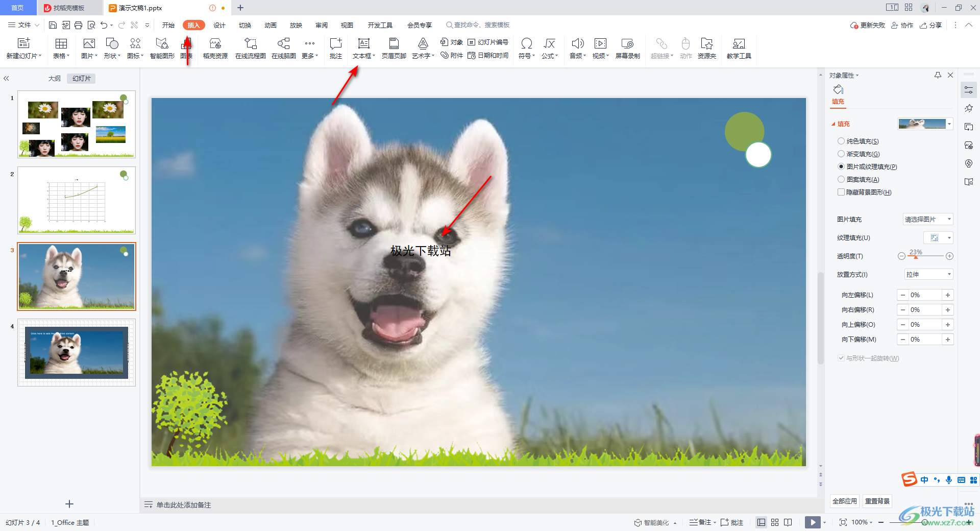The image size is (980, 531).
Task: Click the Online Mind Map icon
Action: coord(284,44)
